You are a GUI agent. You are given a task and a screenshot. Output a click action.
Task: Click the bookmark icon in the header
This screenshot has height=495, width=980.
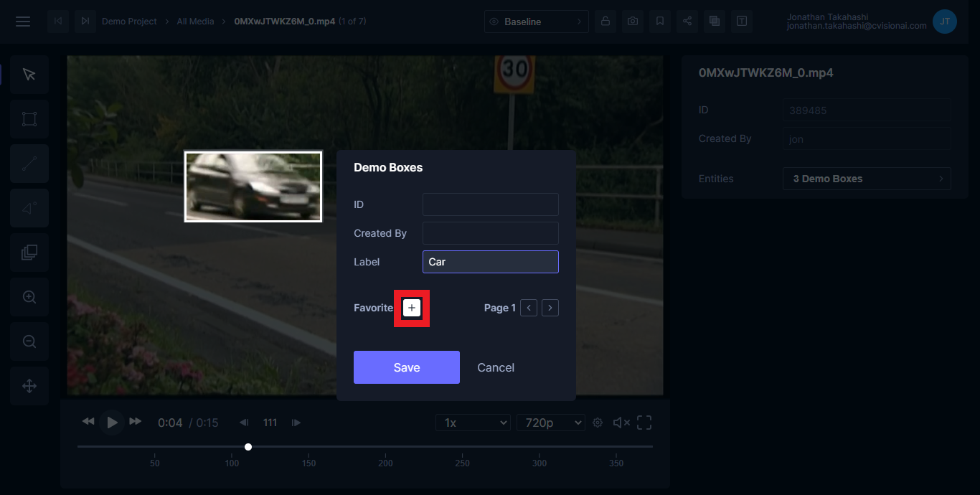[660, 22]
